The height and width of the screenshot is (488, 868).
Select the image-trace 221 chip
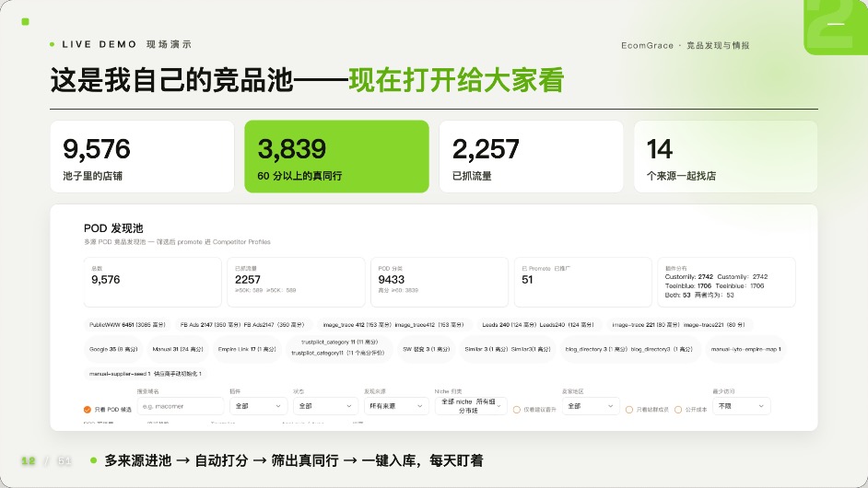678,325
